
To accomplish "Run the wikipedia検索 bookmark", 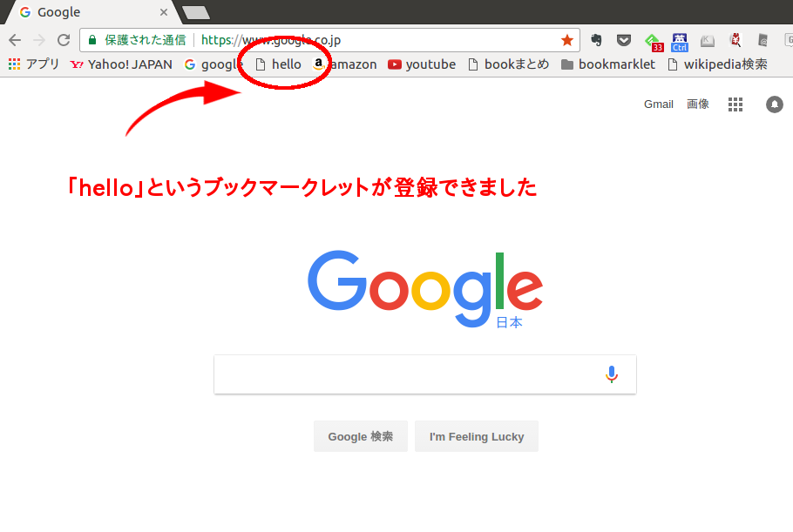I will pos(718,64).
